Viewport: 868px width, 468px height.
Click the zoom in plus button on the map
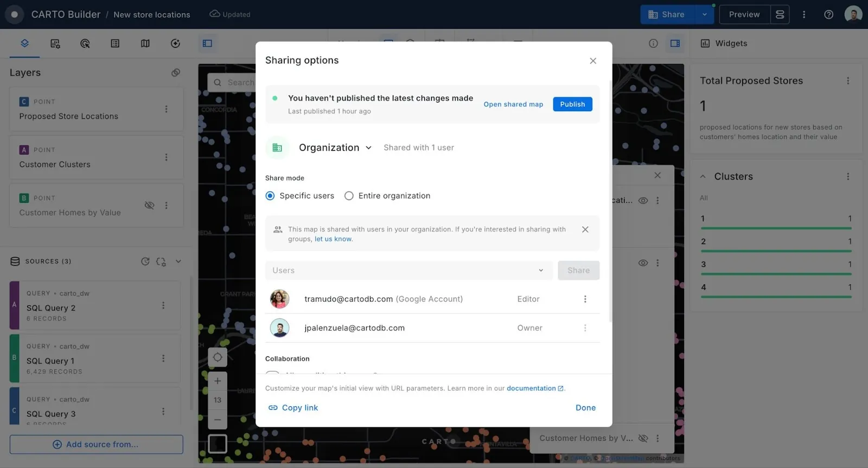pyautogui.click(x=218, y=381)
